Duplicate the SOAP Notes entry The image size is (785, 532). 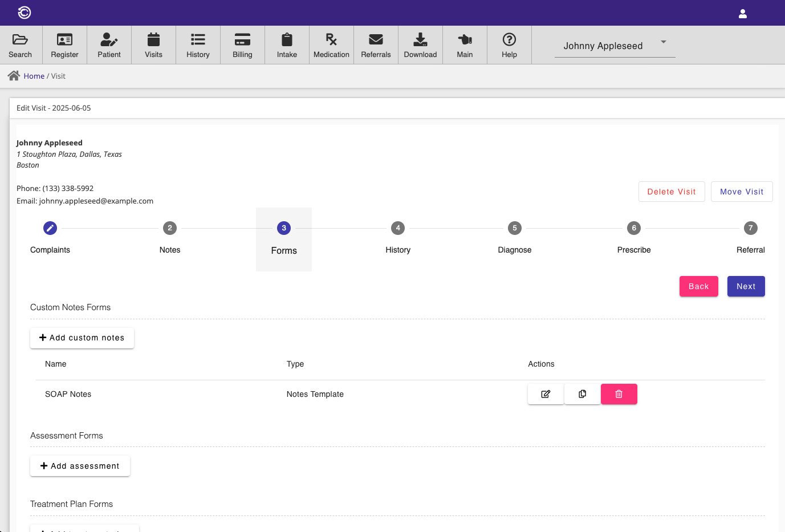tap(582, 394)
